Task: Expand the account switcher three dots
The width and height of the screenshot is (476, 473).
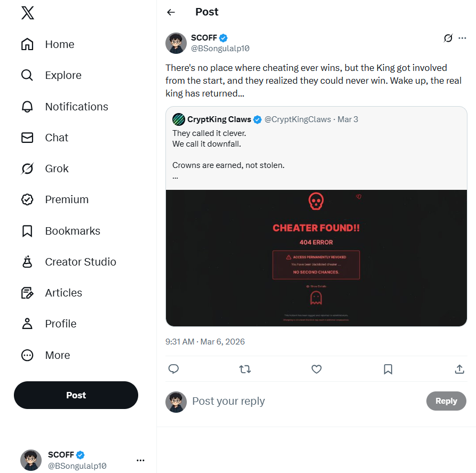Action: 140,460
